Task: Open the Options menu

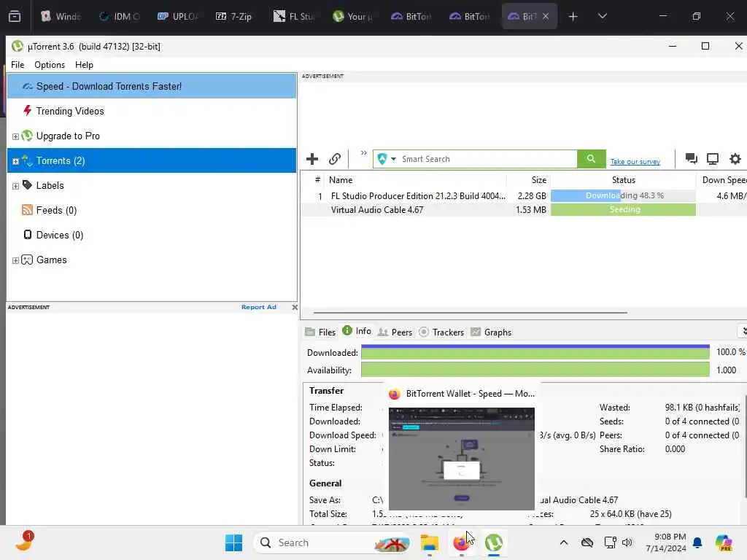Action: click(x=50, y=65)
